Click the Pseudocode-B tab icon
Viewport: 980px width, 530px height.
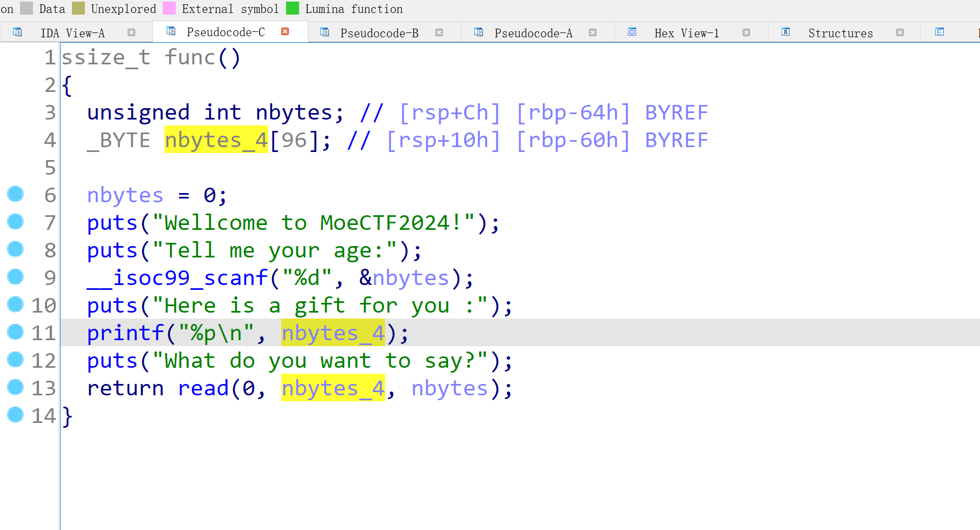325,32
